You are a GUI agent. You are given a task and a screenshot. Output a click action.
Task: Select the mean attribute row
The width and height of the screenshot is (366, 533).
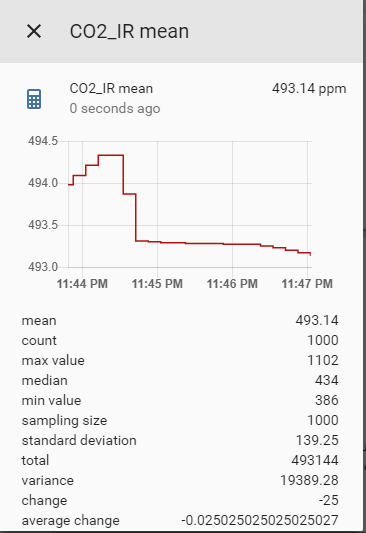(x=180, y=321)
